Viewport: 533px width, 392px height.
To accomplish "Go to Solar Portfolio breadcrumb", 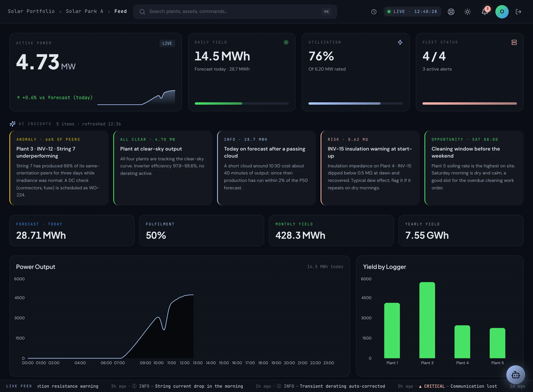I will pyautogui.click(x=31, y=11).
